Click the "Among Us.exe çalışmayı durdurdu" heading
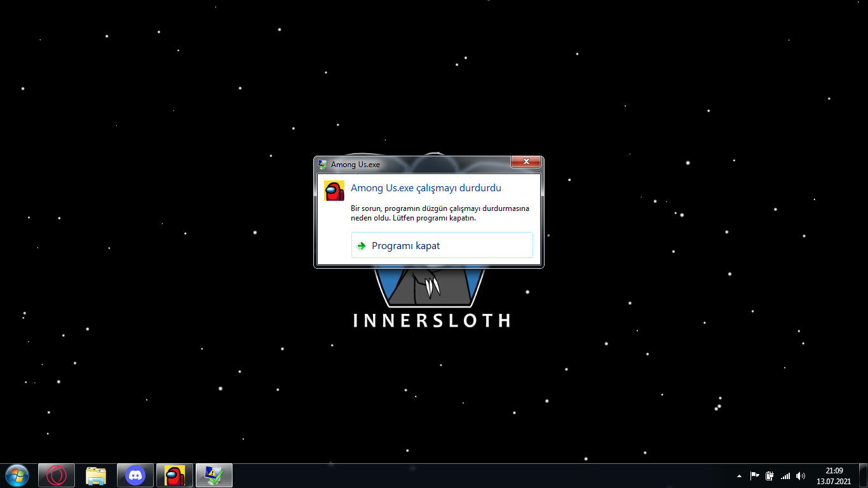The height and width of the screenshot is (488, 868). point(426,188)
